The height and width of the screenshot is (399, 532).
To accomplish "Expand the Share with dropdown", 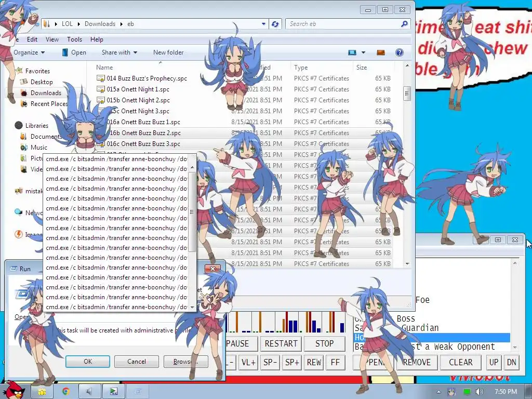I will tap(136, 52).
